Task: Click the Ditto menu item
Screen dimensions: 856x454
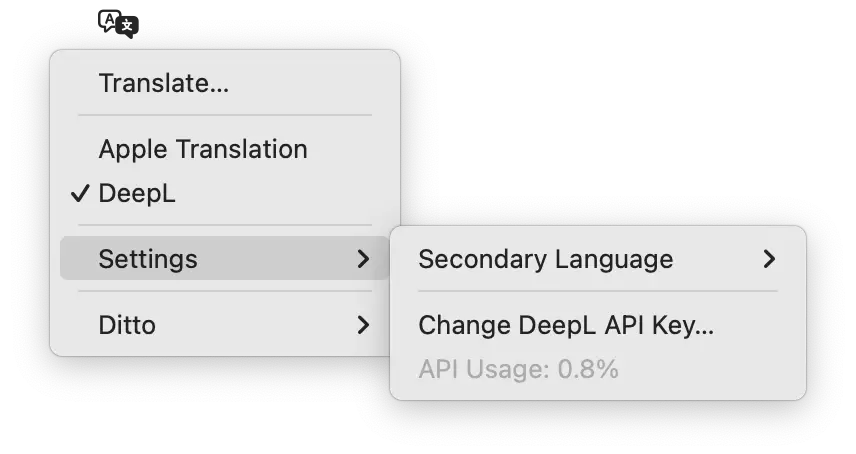Action: [127, 325]
